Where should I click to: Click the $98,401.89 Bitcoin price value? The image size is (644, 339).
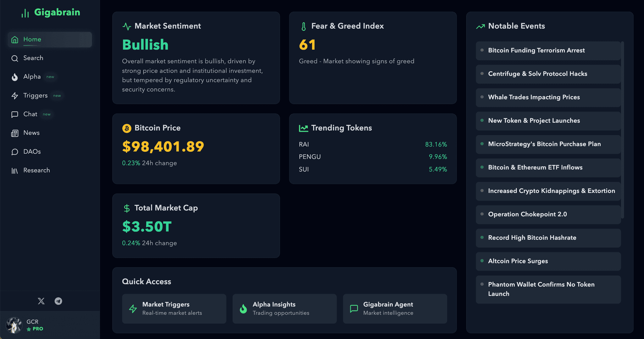[163, 147]
